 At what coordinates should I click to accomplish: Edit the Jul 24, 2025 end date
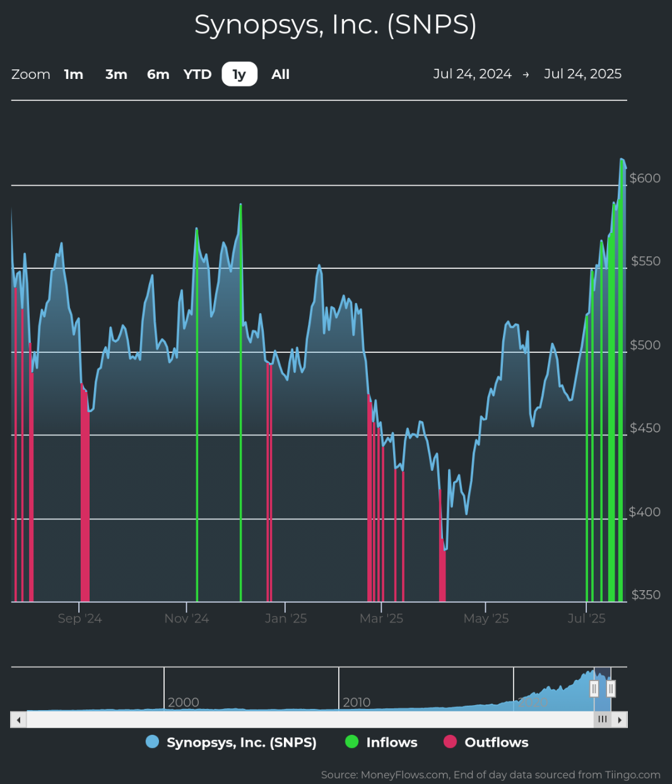(x=582, y=74)
